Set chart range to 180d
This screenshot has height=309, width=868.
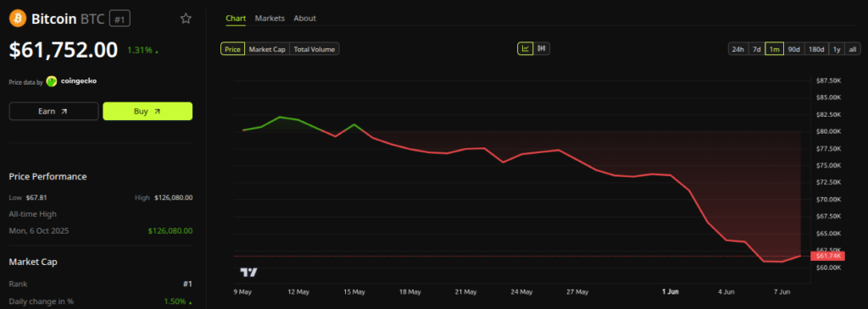pyautogui.click(x=816, y=49)
